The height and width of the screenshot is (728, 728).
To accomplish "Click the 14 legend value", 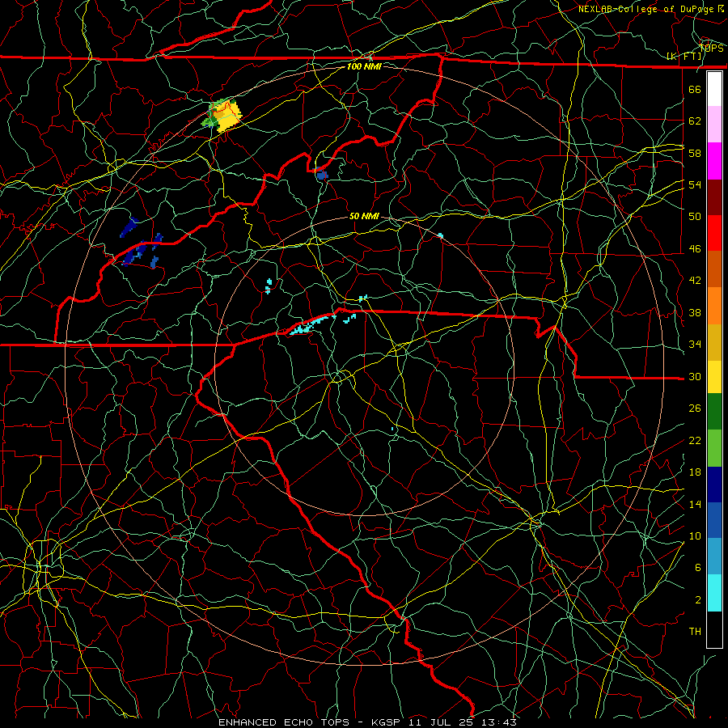I will pos(695,504).
